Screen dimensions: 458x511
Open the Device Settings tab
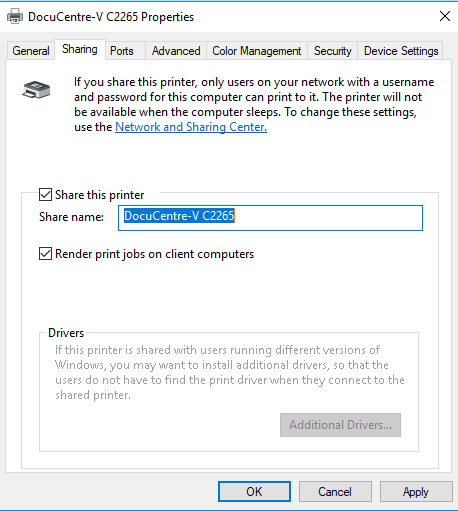[x=401, y=51]
